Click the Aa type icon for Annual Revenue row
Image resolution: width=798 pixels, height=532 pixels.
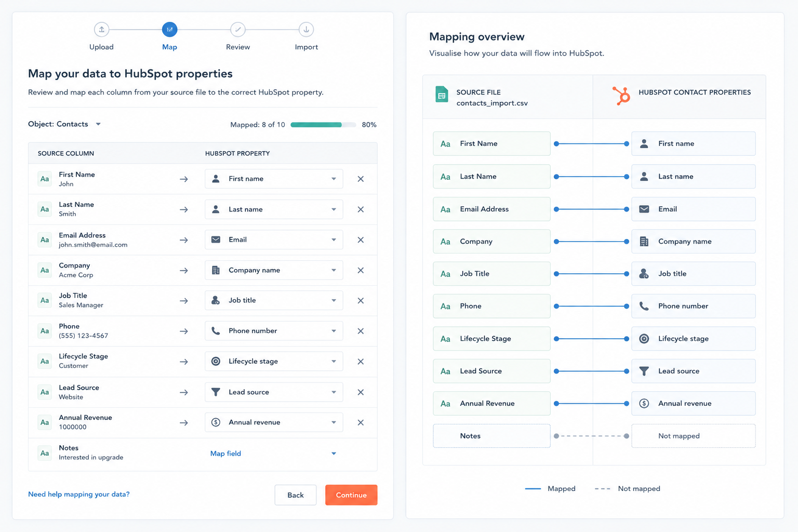[45, 422]
